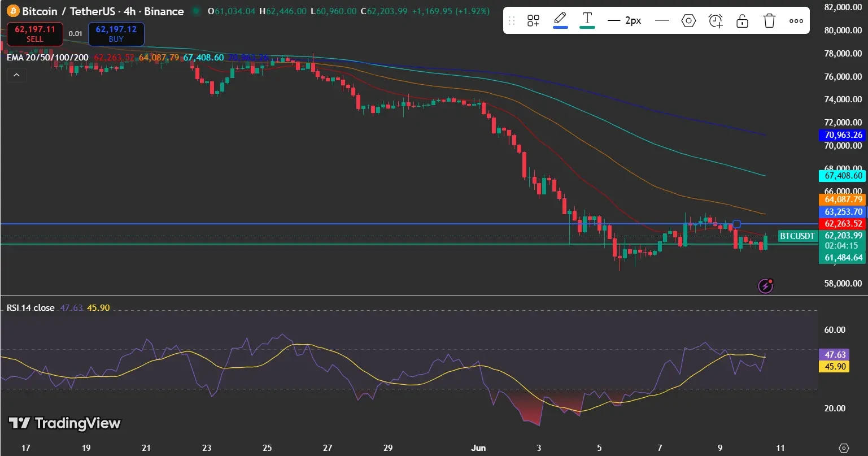Screen dimensions: 868x456
Task: Click the 0.01 spread value
Action: pos(76,34)
